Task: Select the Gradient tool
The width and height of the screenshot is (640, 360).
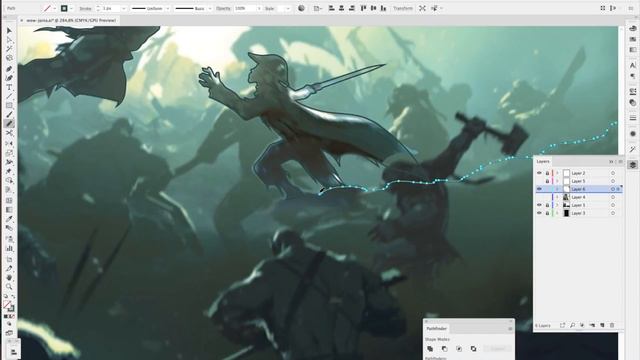Action: pyautogui.click(x=9, y=210)
